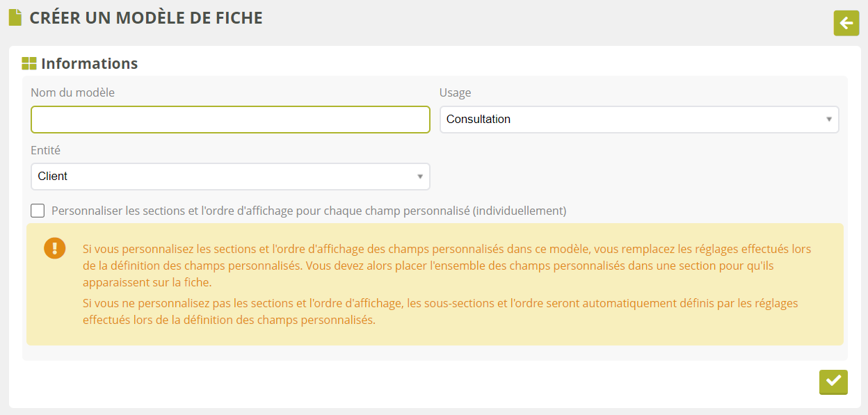Click the "Nom du modèle" label

click(72, 92)
